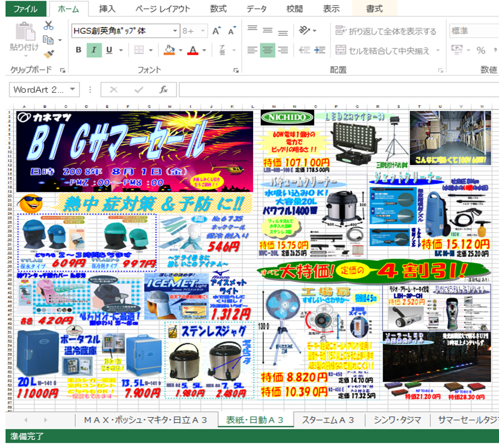Expand the Fill Color dropdown arrow
This screenshot has height=448, width=499.
pos(180,50)
